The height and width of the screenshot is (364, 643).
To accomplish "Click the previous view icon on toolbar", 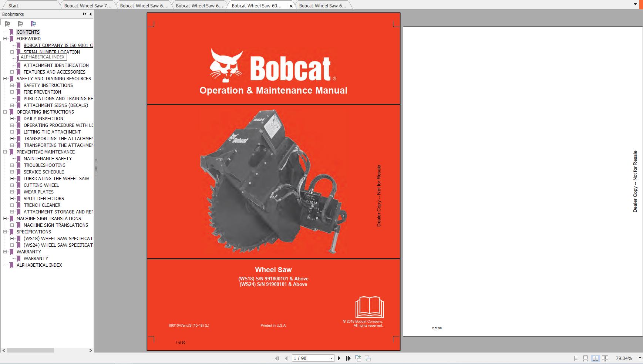I will [358, 358].
